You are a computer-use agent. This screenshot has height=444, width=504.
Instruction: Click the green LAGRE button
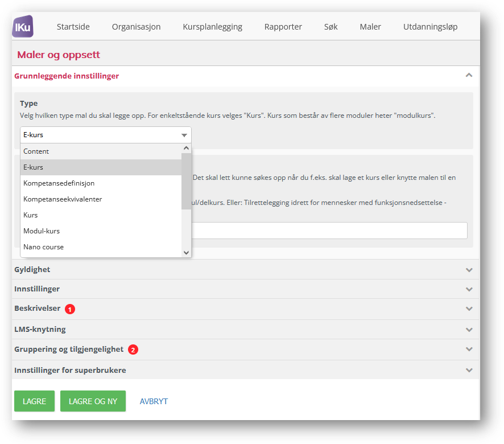click(x=34, y=401)
